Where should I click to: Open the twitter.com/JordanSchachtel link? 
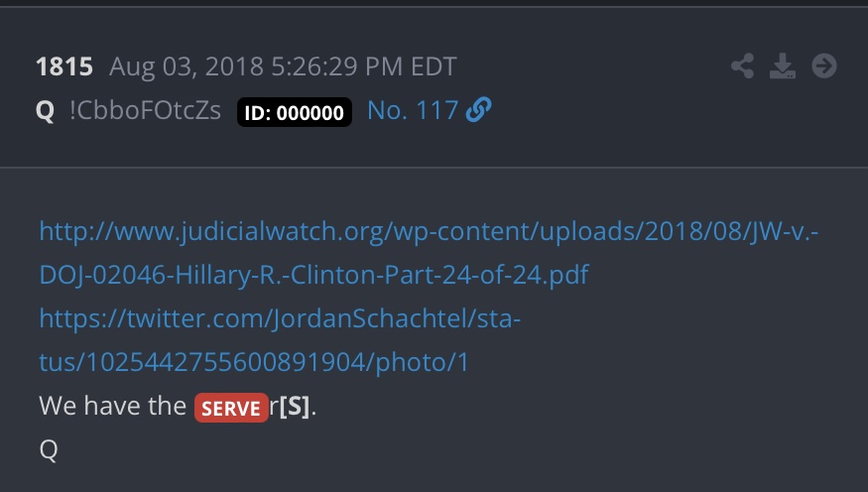[x=280, y=318]
